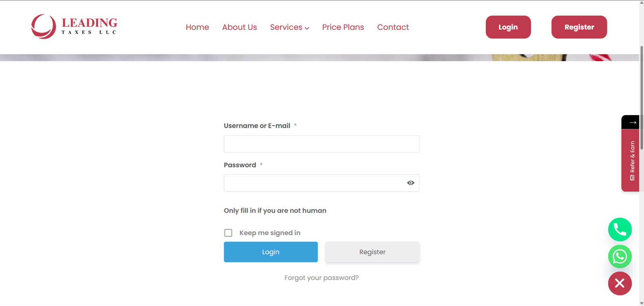Click the red Login button in header

tap(508, 27)
